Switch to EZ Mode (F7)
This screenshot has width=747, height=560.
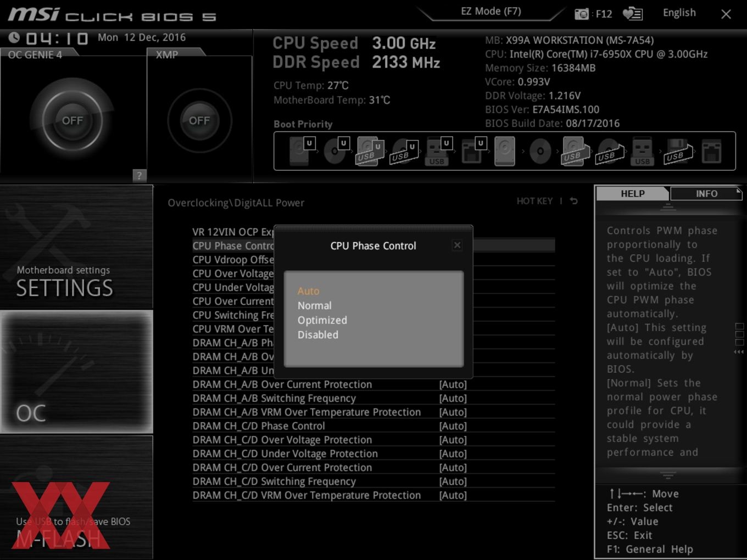point(490,11)
